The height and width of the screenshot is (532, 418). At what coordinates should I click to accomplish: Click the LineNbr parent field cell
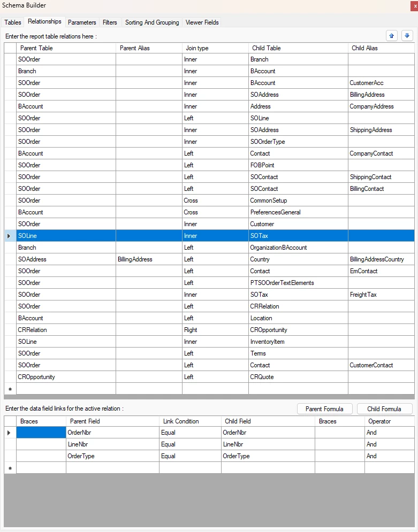[x=112, y=444]
